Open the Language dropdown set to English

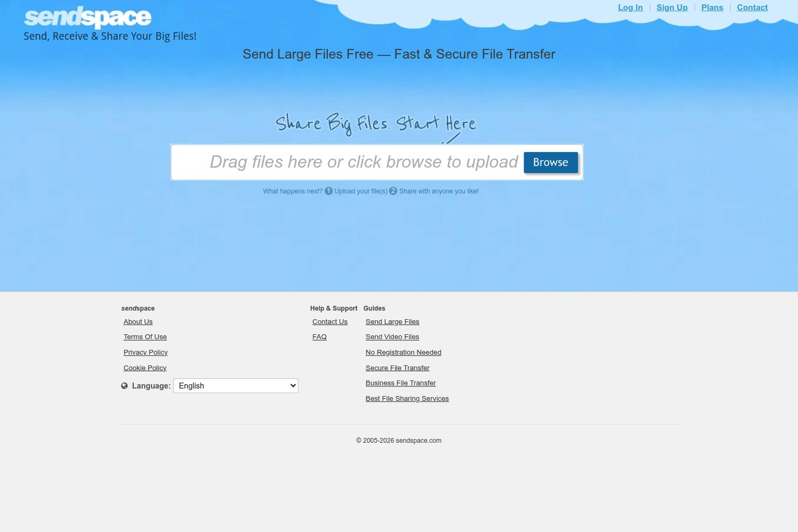point(236,386)
